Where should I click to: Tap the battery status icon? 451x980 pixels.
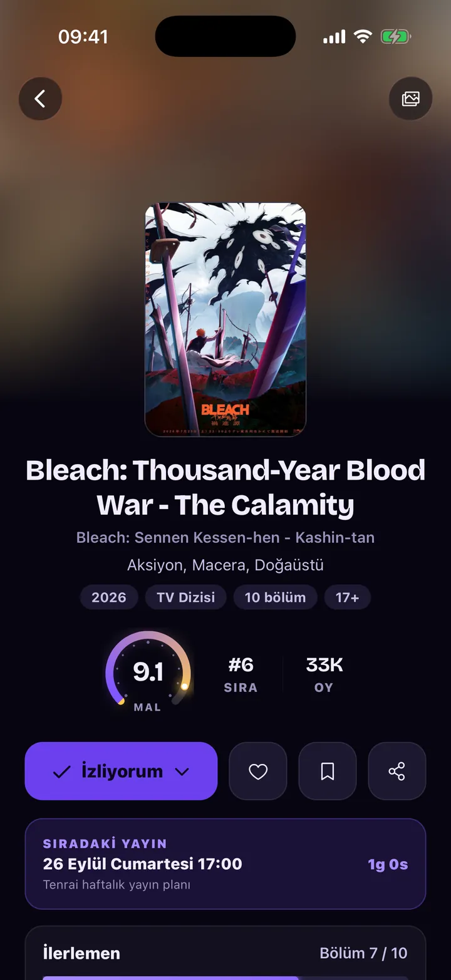395,37
